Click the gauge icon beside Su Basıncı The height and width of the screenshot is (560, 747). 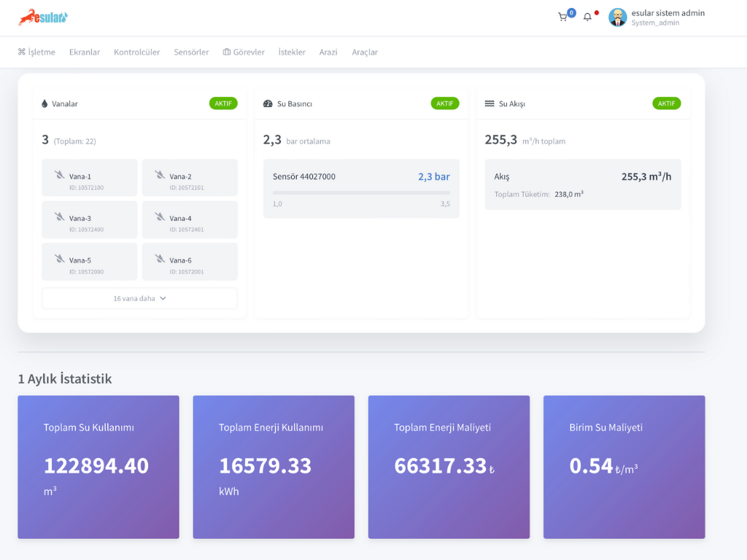coord(267,103)
